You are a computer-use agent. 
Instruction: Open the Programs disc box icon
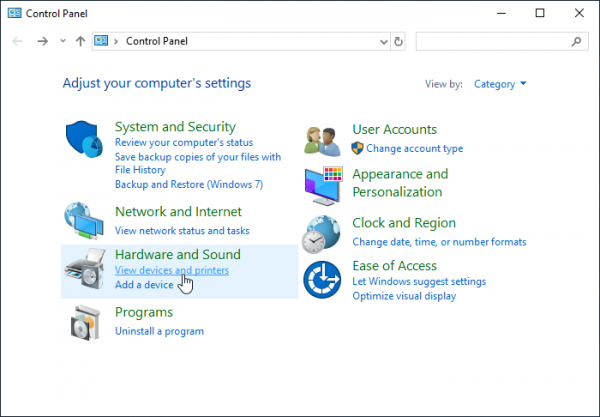pyautogui.click(x=85, y=323)
